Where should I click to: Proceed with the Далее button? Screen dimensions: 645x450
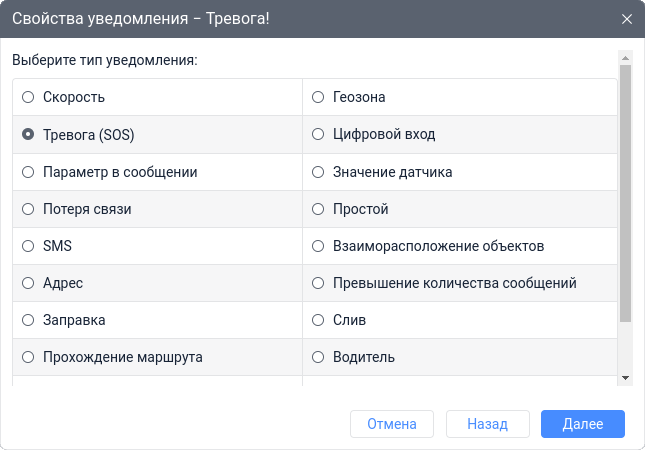click(582, 424)
